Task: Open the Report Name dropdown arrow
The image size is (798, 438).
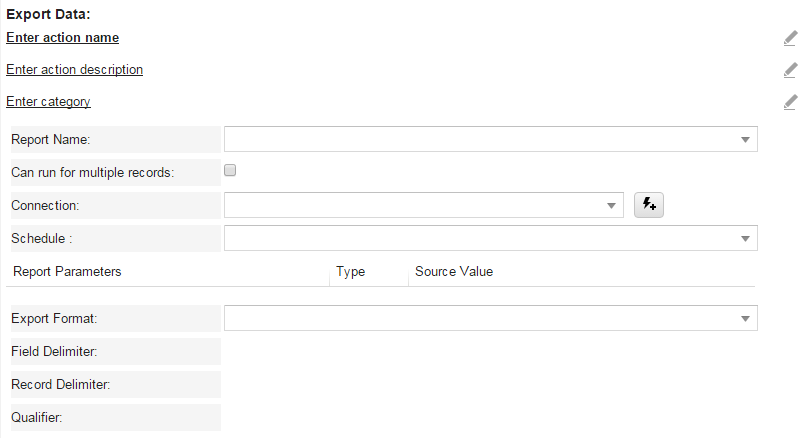Action: [745, 140]
